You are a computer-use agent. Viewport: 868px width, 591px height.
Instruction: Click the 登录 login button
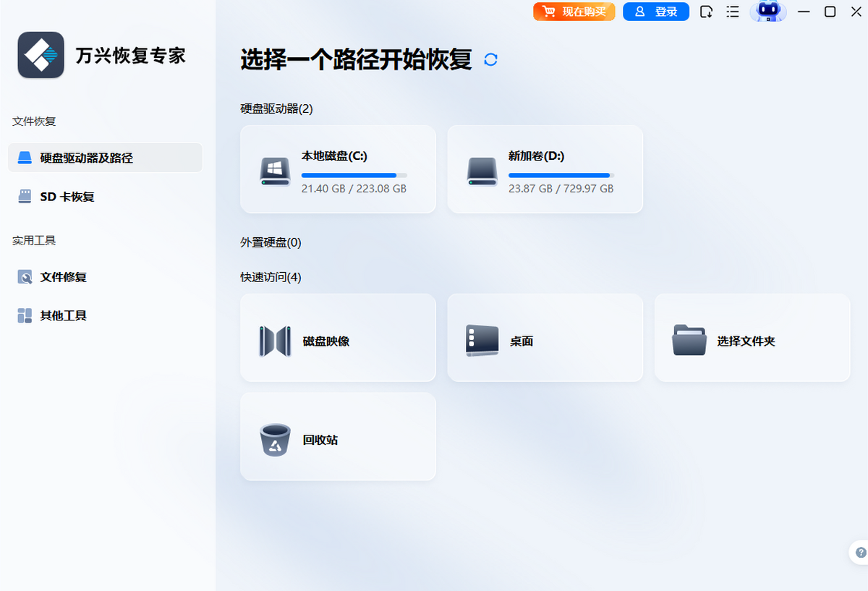tap(656, 12)
